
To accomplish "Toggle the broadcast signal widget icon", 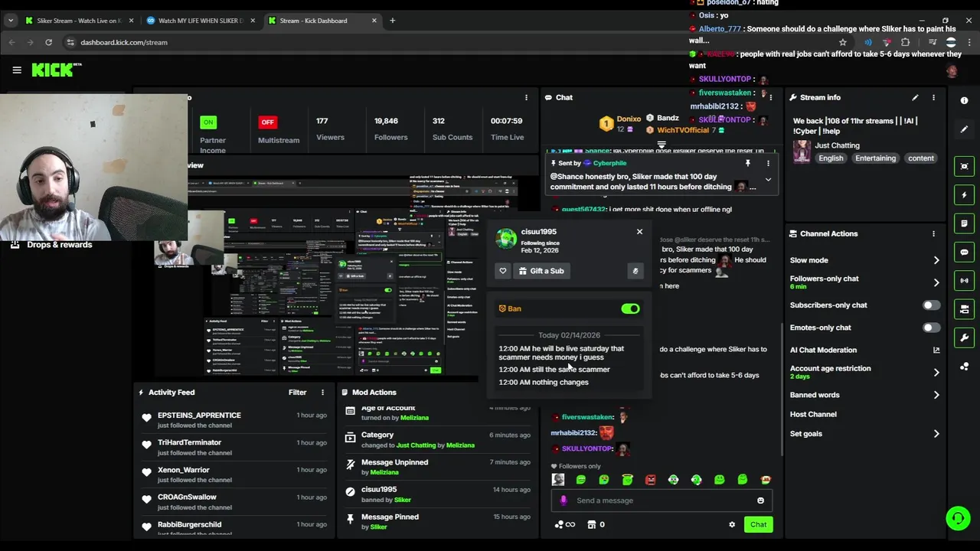I will [964, 281].
